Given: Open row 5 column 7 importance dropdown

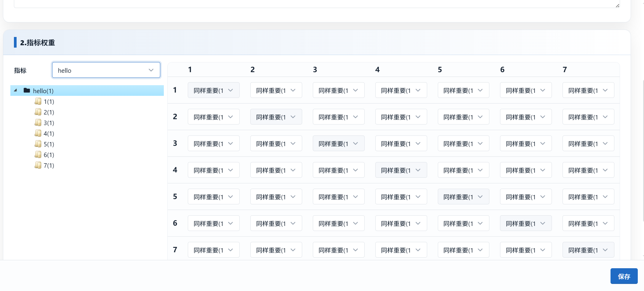Looking at the screenshot, I should click(588, 197).
